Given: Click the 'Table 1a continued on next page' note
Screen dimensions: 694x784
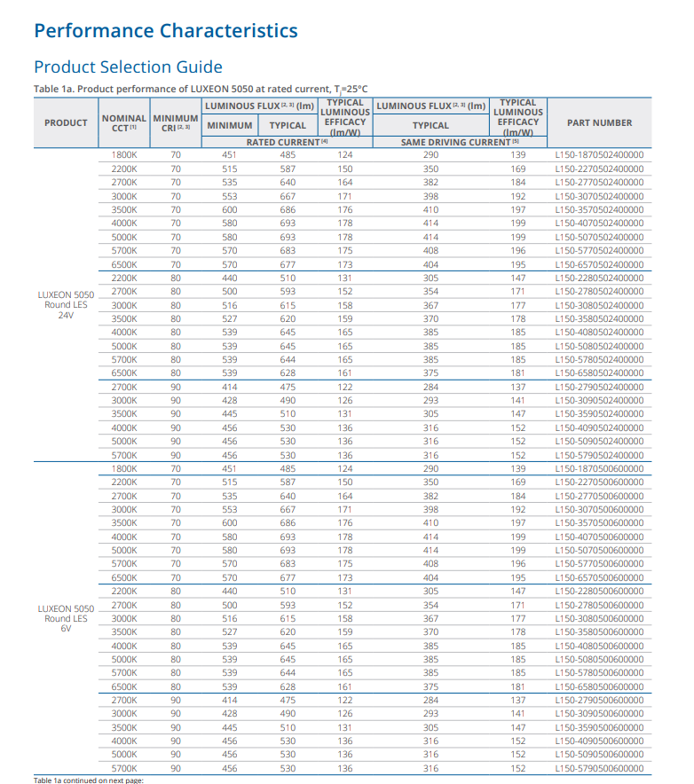Looking at the screenshot, I should 88,780.
